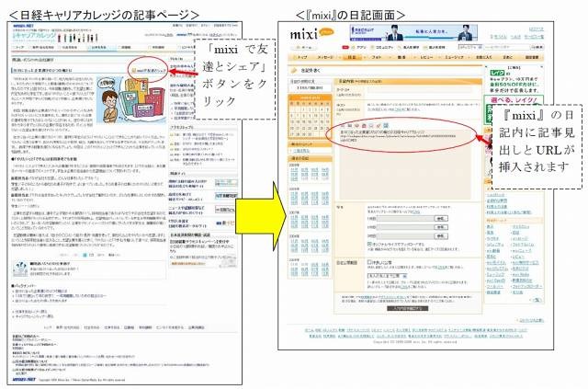This screenshot has height=389, width=588.
Task: Open the diary visibility range dropdown
Action: coord(387,276)
